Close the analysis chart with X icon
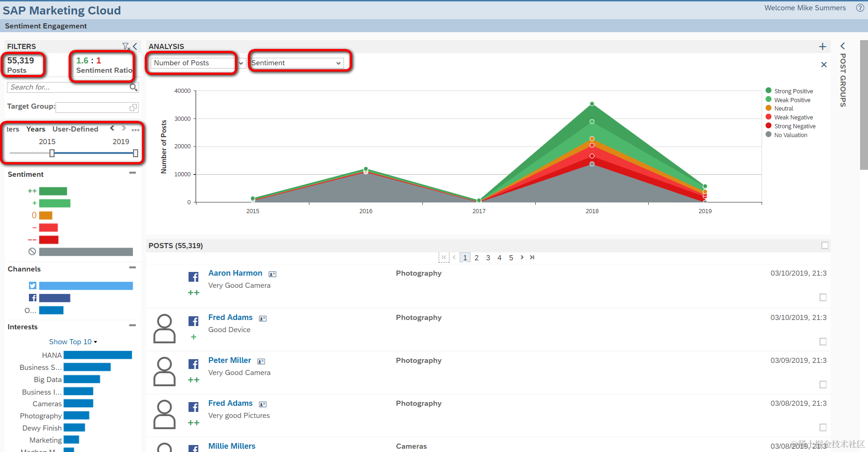The image size is (868, 452). [x=824, y=65]
